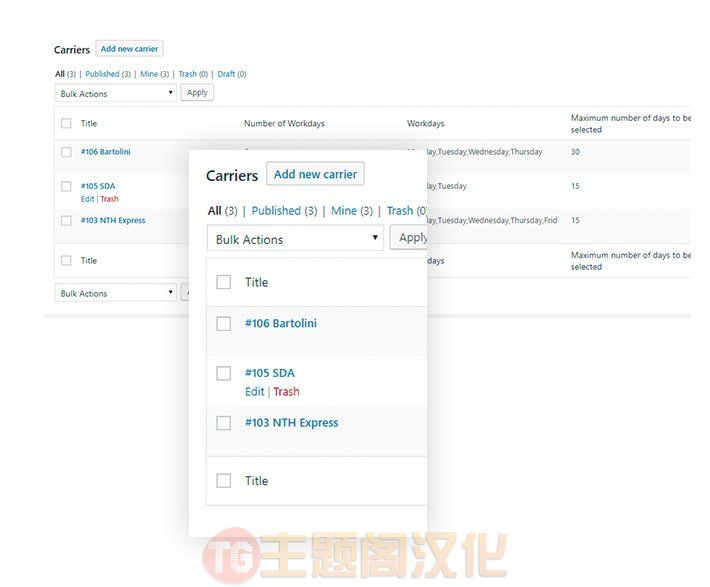Screen dimensions: 710x587
Task: Expand the bottom Bulk Actions dropdown
Action: click(x=115, y=293)
